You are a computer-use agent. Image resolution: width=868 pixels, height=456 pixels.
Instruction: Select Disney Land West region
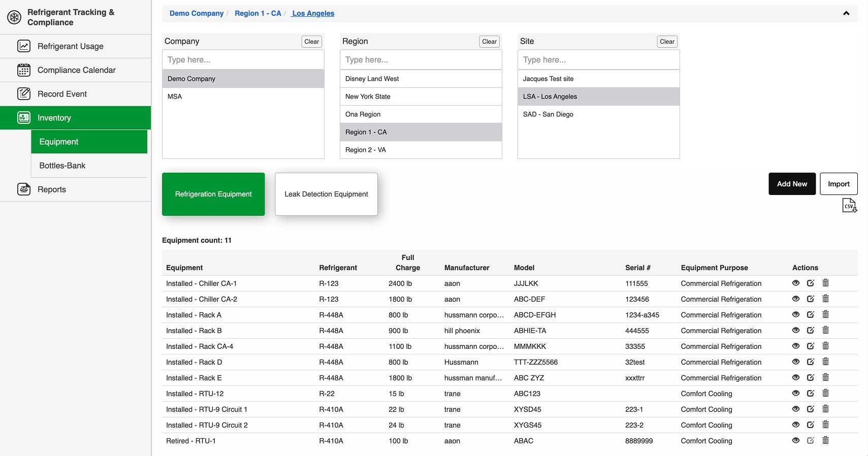421,79
